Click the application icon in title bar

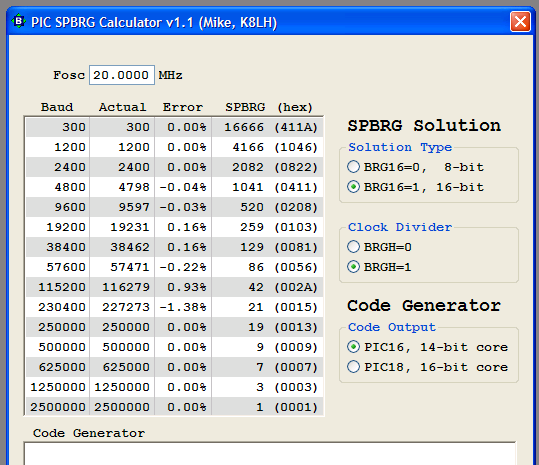point(19,22)
